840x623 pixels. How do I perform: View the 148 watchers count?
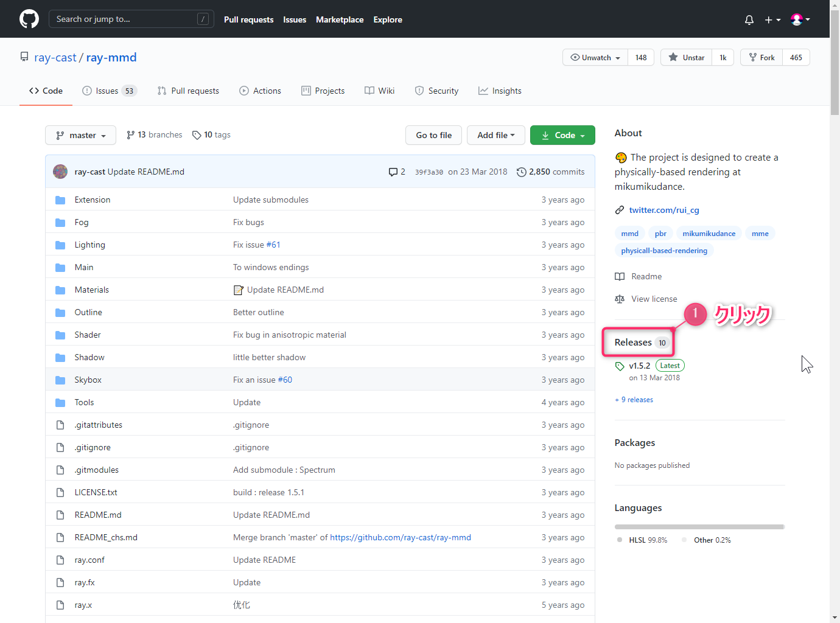click(x=641, y=57)
